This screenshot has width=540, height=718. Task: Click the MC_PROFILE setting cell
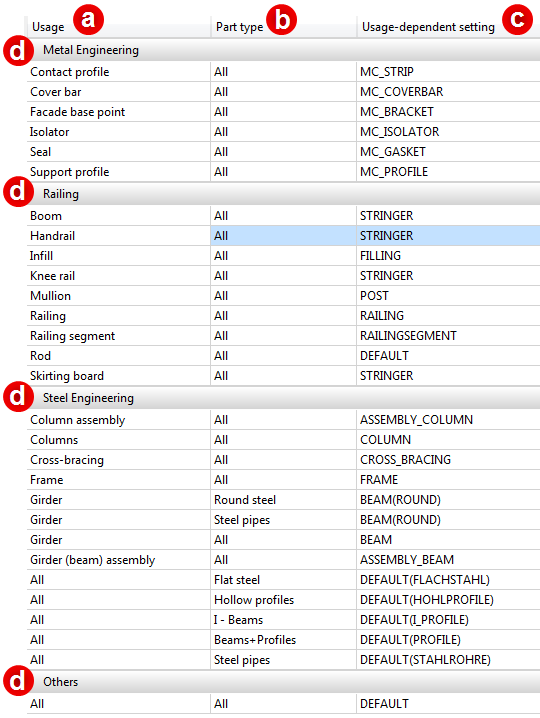coord(448,172)
